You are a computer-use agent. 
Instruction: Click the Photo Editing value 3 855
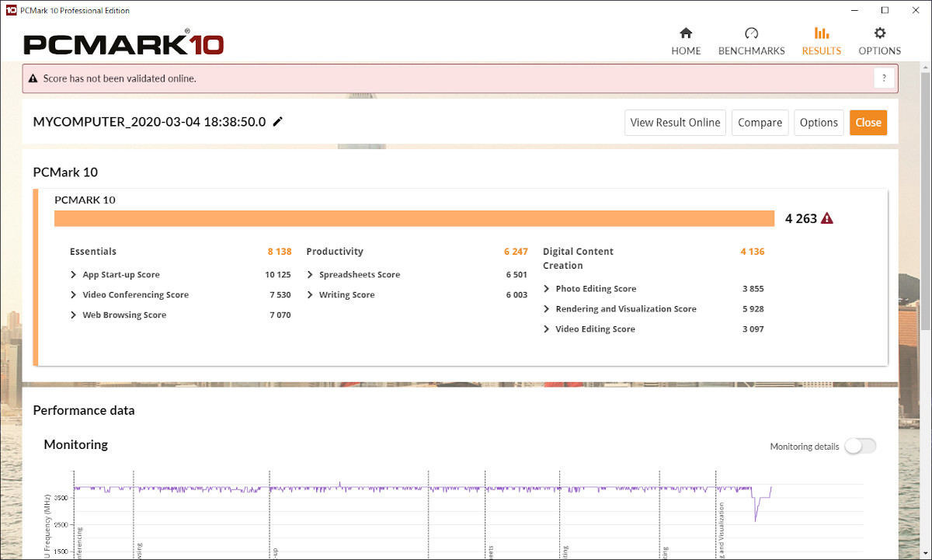(x=753, y=289)
